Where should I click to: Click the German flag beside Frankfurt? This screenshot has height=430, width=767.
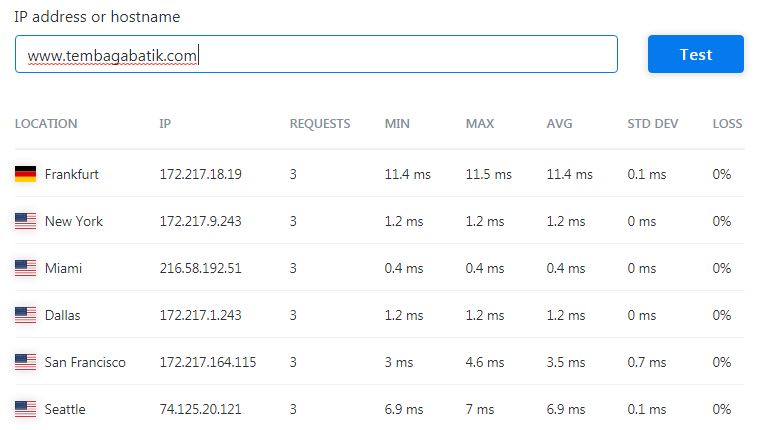(25, 174)
